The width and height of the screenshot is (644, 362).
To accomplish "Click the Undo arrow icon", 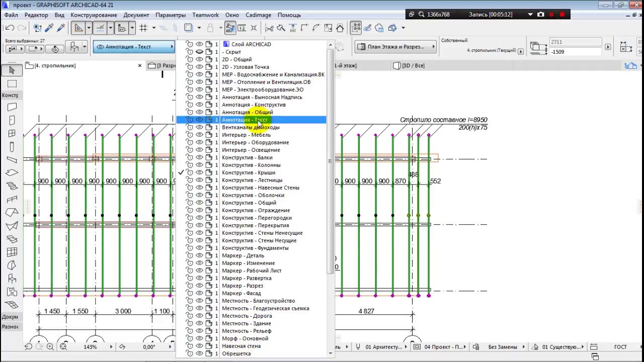I will click(10, 28).
